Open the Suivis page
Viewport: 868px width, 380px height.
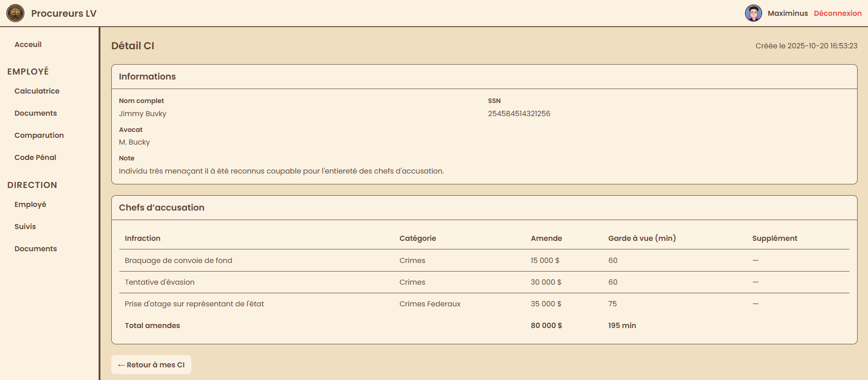(25, 226)
